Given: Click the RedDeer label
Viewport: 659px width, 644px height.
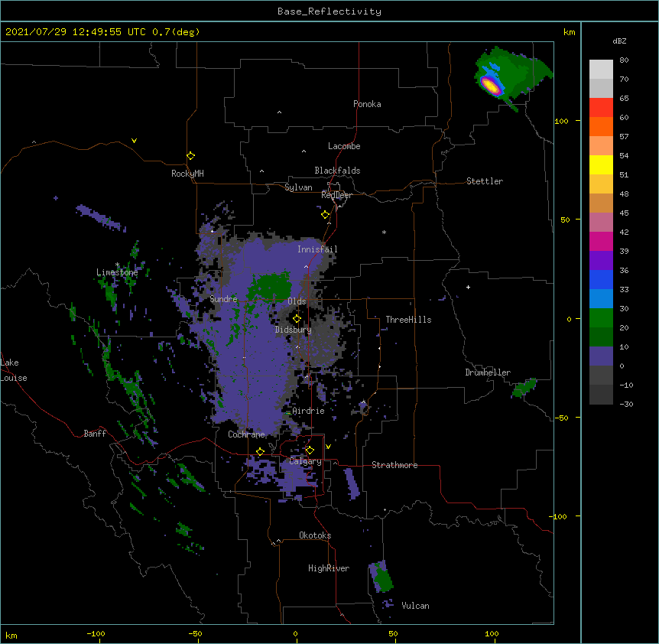Looking at the screenshot, I should 336,195.
